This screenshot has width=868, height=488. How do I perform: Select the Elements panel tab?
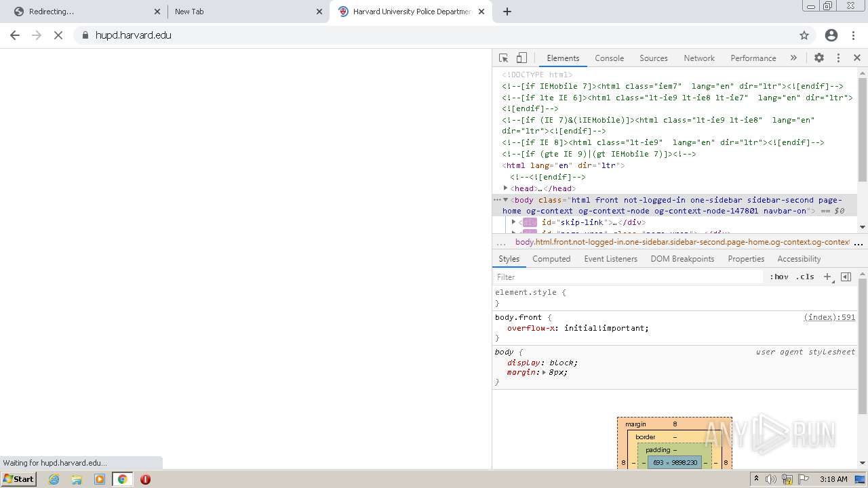click(563, 58)
